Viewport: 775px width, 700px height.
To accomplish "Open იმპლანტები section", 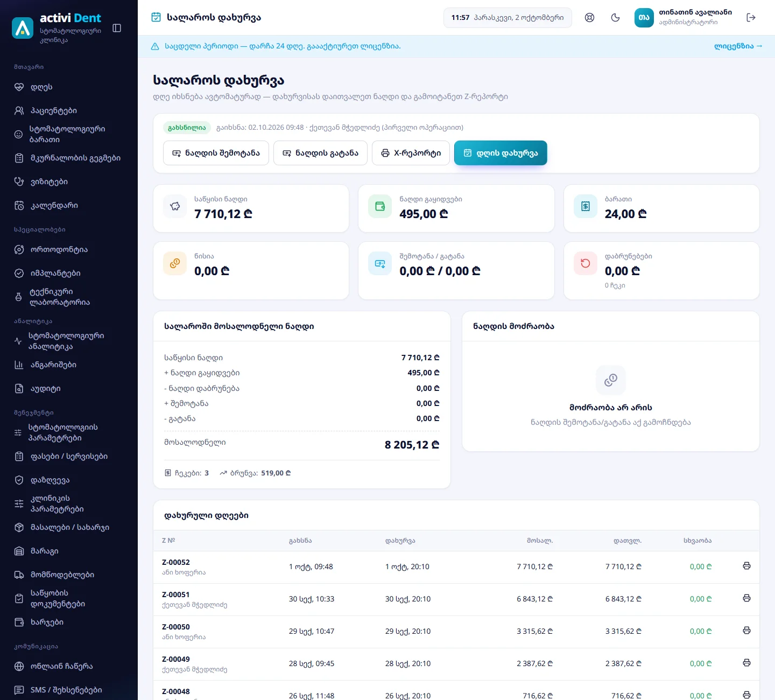I will tap(69, 273).
